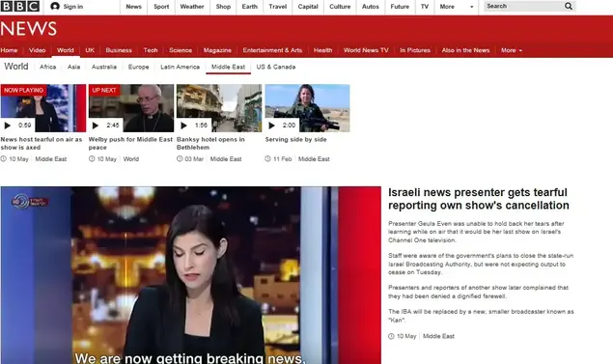Viewport: 613px width, 364px height.
Task: Open the soldier Serving side by side thumbnail
Action: click(307, 108)
